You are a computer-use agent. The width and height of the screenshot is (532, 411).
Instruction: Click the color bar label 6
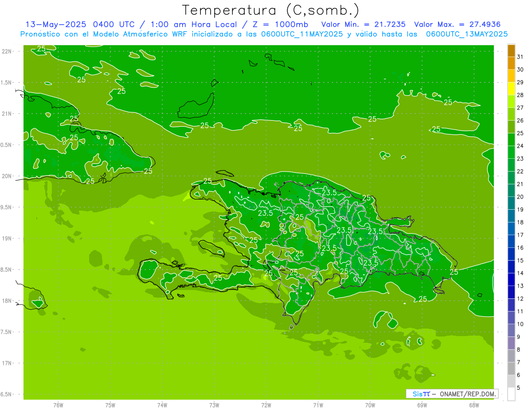coord(519,375)
